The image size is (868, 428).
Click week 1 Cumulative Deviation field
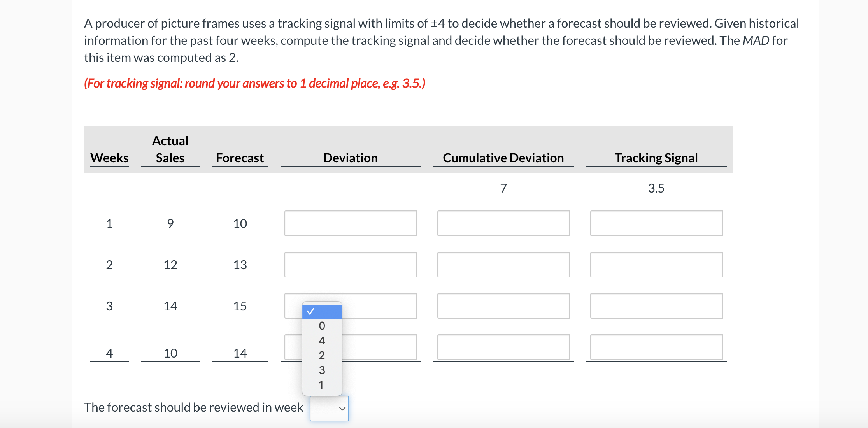coord(503,223)
